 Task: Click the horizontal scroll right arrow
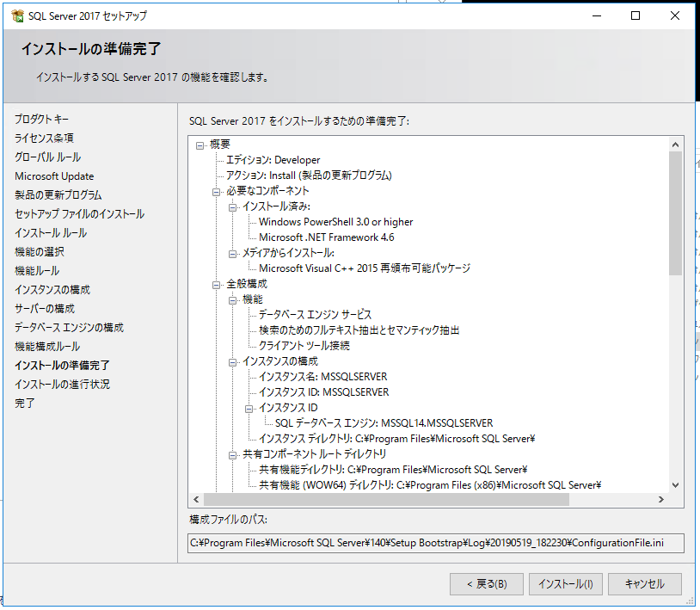pos(661,499)
